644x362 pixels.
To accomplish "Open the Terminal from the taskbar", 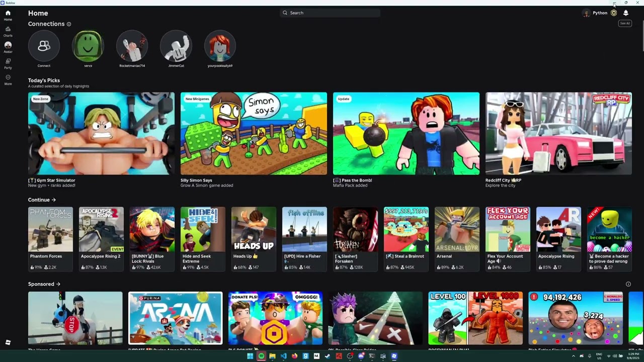I will coord(372,356).
